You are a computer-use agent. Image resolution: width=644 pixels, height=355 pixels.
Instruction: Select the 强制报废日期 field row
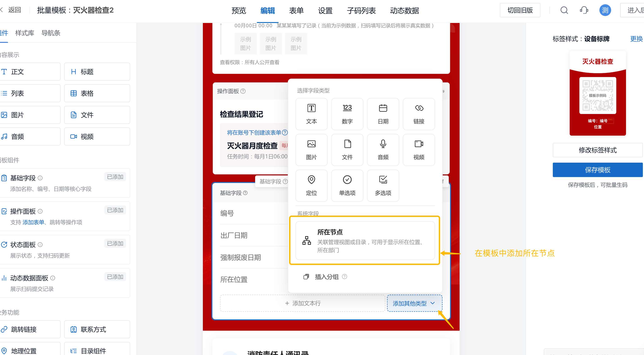(254, 257)
